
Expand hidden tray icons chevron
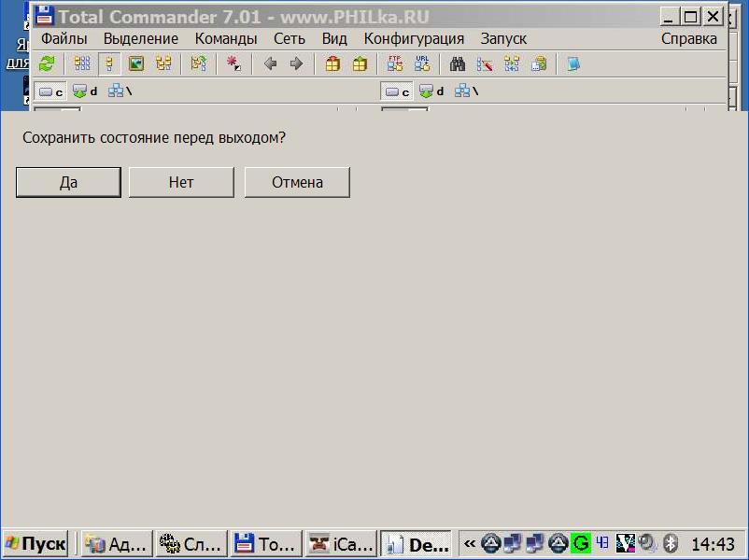coord(469,543)
